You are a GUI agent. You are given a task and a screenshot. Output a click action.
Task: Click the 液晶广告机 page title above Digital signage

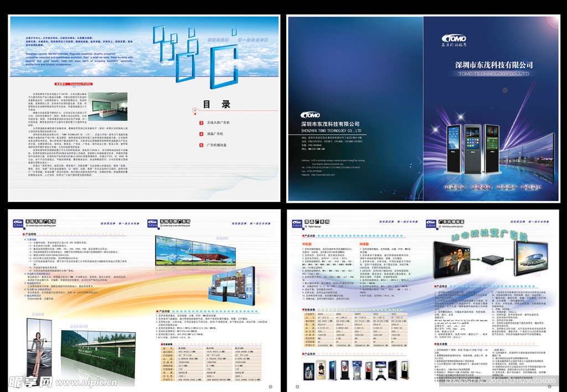(x=317, y=221)
